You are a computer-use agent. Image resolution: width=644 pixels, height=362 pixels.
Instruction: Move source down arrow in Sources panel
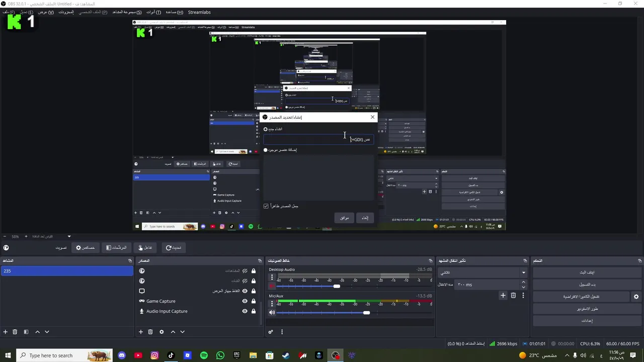[182, 332]
